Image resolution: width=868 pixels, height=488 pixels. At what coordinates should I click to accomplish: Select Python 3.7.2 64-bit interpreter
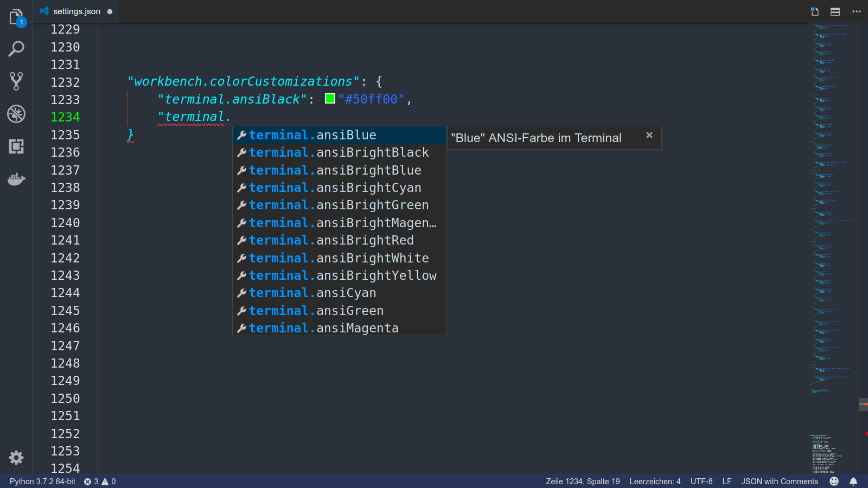point(42,481)
